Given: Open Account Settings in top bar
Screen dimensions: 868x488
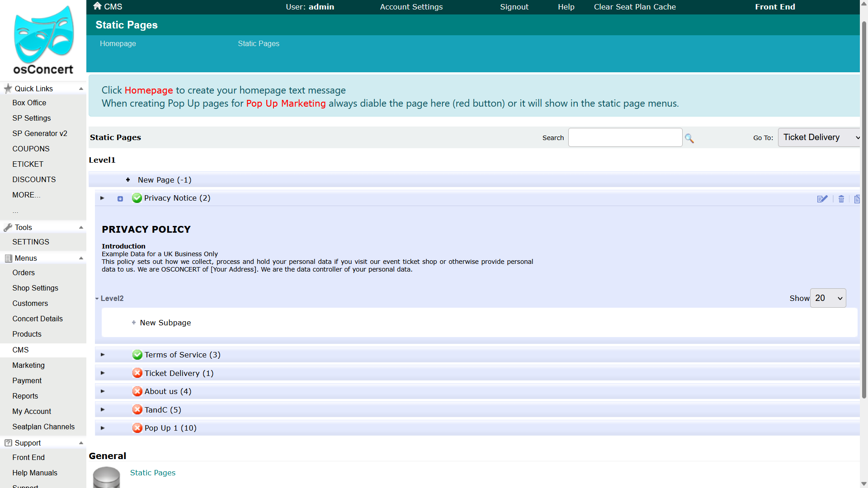Looking at the screenshot, I should [x=411, y=7].
